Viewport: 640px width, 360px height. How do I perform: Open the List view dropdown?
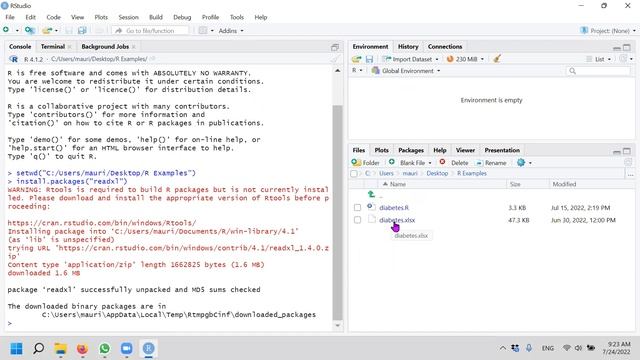coord(599,59)
